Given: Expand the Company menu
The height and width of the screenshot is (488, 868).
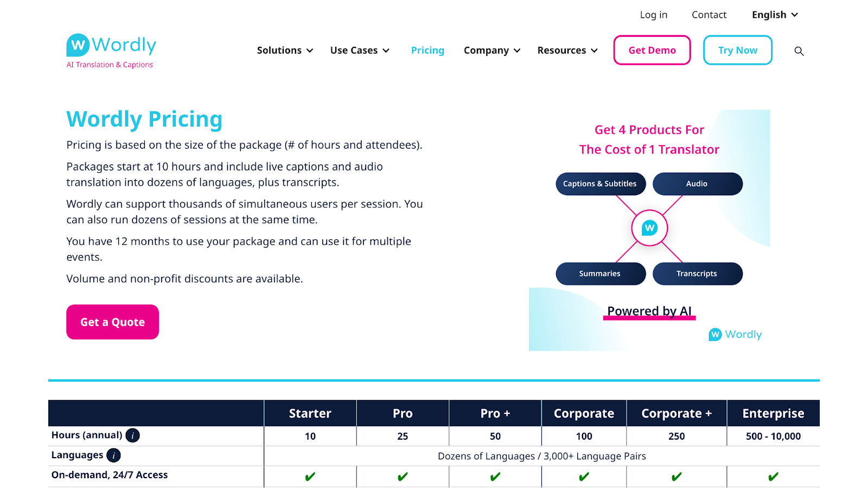Looking at the screenshot, I should (x=492, y=50).
